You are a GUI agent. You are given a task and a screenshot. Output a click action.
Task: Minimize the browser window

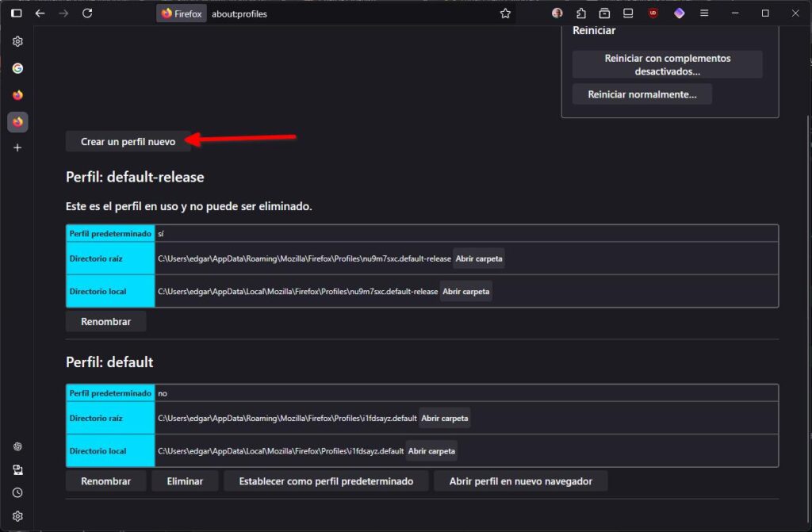tap(735, 13)
